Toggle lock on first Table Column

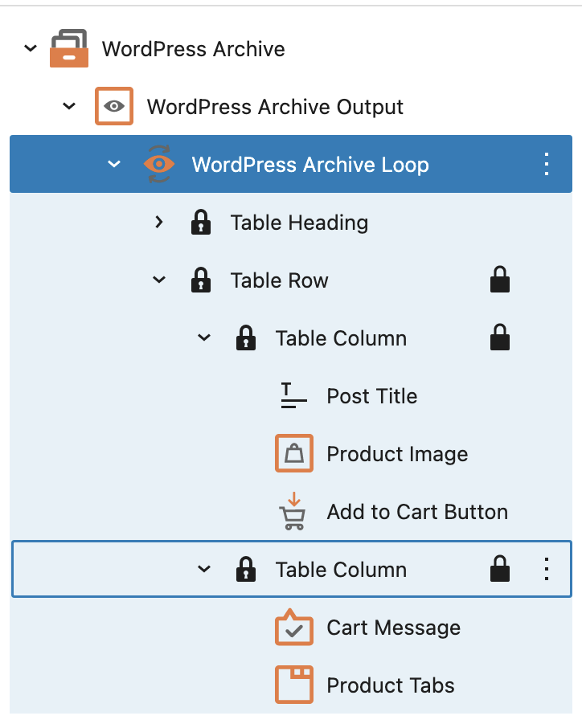500,337
